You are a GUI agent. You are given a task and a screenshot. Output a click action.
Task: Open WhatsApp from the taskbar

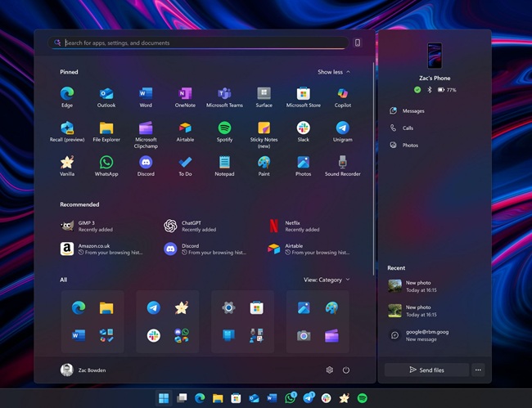tap(291, 398)
